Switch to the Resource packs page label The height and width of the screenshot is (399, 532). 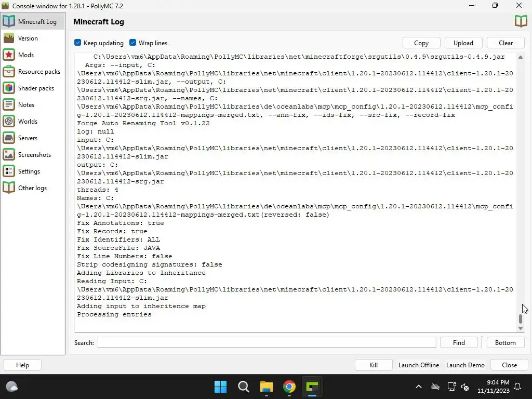39,72
